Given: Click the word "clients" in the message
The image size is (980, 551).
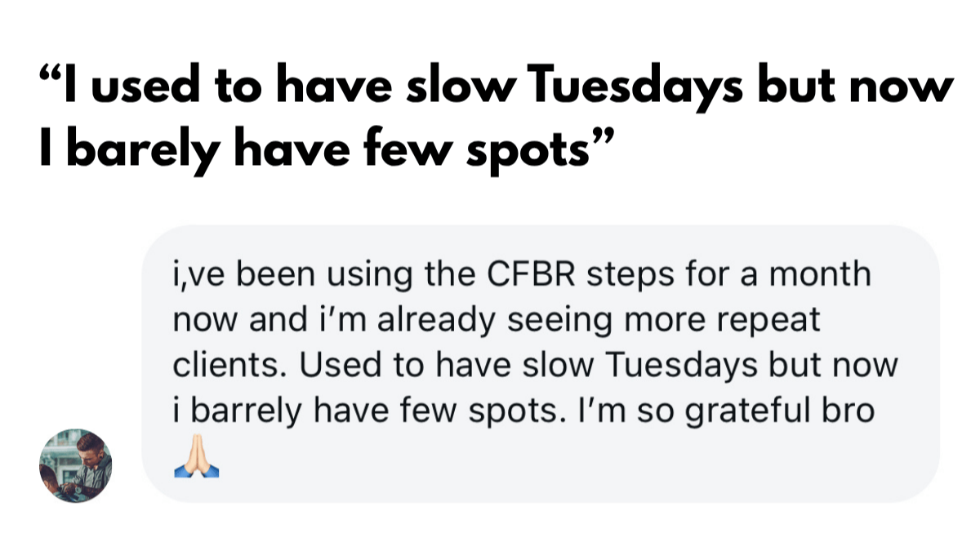Looking at the screenshot, I should coord(227,365).
